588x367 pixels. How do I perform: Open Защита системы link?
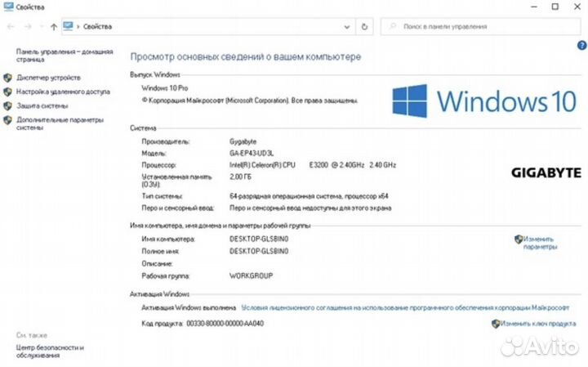coord(42,105)
